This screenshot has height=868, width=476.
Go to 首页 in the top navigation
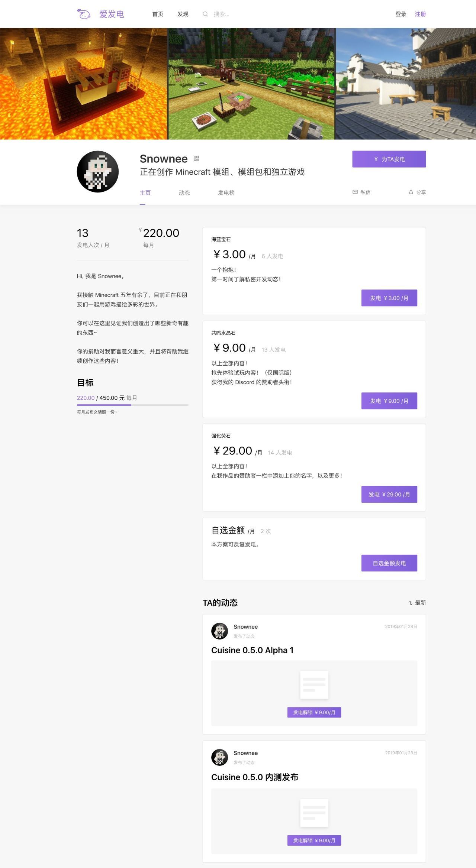158,14
